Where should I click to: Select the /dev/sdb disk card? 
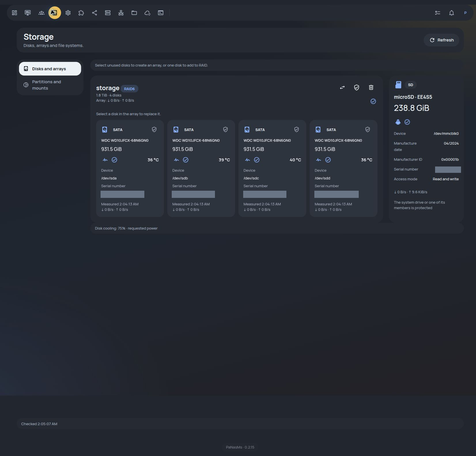point(201,168)
